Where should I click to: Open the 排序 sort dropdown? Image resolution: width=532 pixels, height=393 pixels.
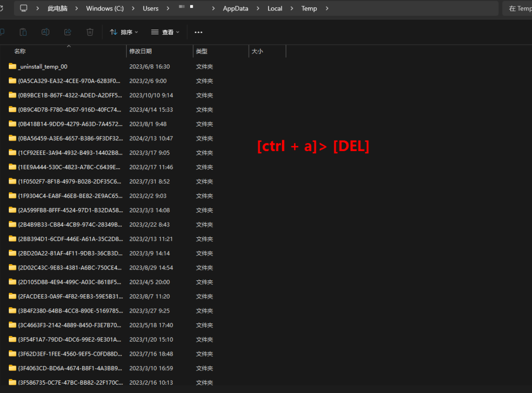(x=124, y=32)
